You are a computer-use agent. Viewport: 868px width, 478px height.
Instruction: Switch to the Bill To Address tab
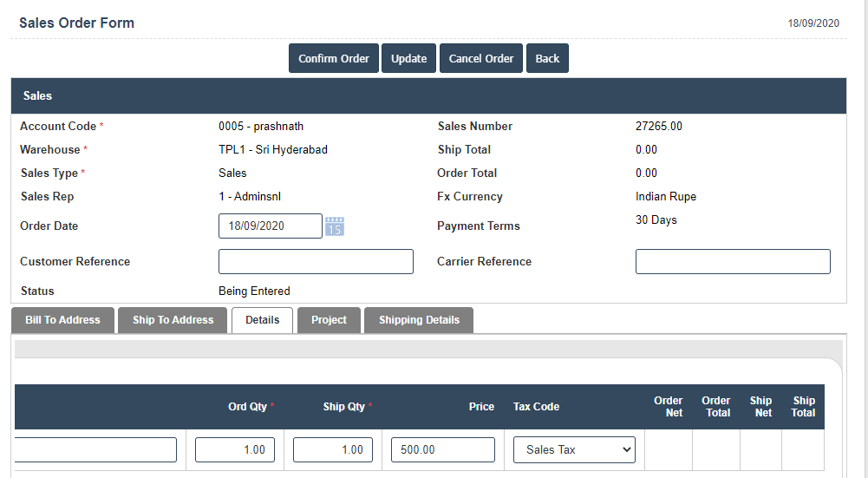pos(62,320)
